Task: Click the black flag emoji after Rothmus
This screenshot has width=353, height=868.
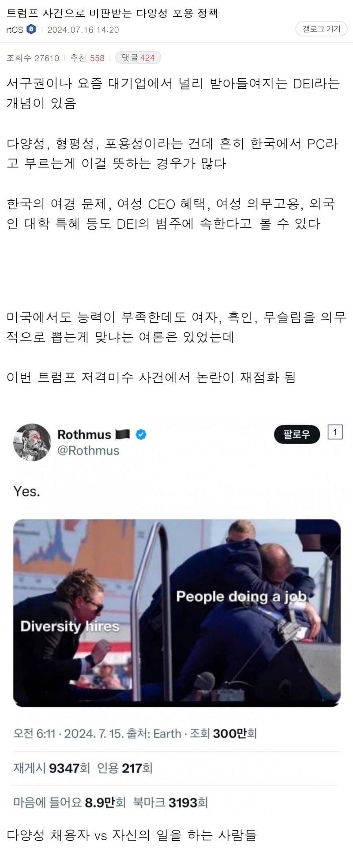Action: coord(123,434)
